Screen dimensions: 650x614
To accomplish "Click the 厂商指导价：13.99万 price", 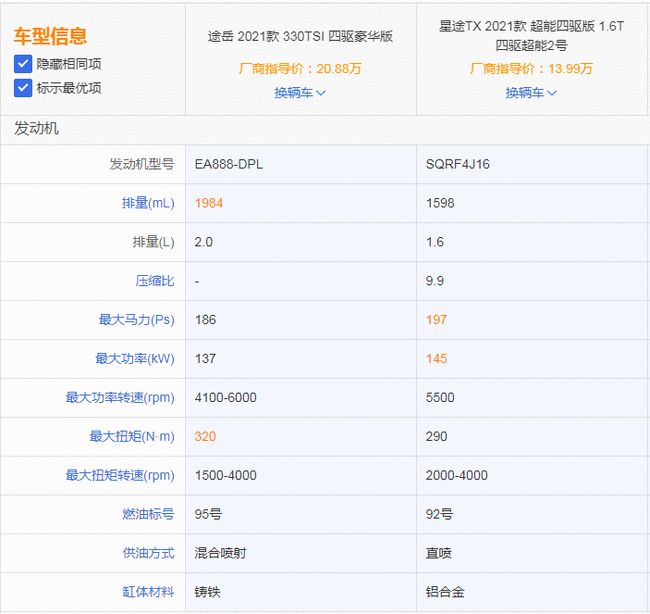I will [531, 68].
